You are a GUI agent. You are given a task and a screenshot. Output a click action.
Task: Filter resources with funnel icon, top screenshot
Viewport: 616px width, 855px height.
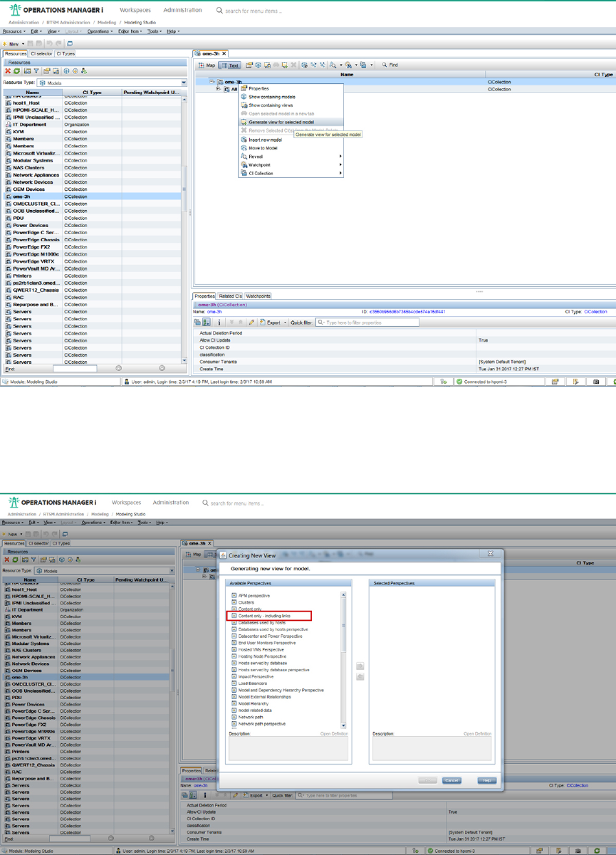(36, 71)
